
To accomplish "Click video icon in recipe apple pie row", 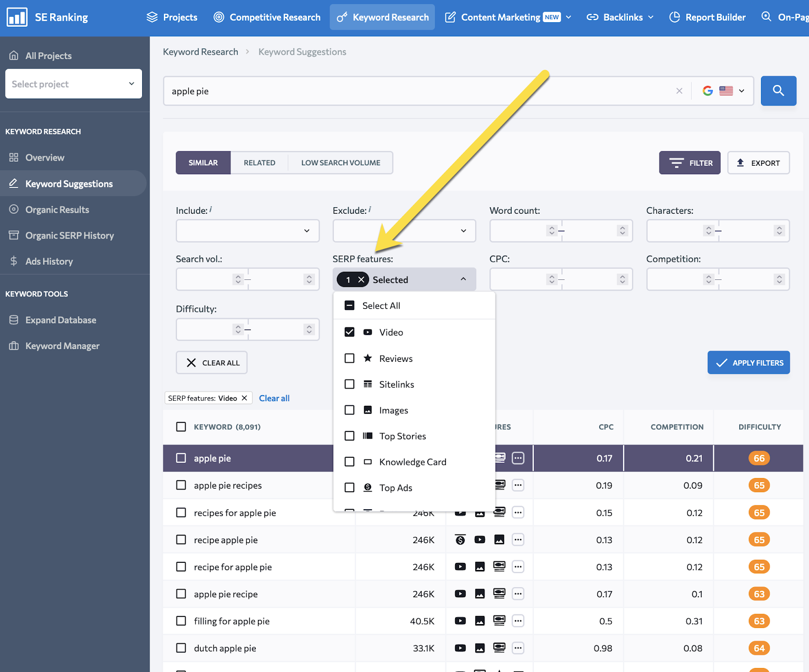I will pos(480,540).
